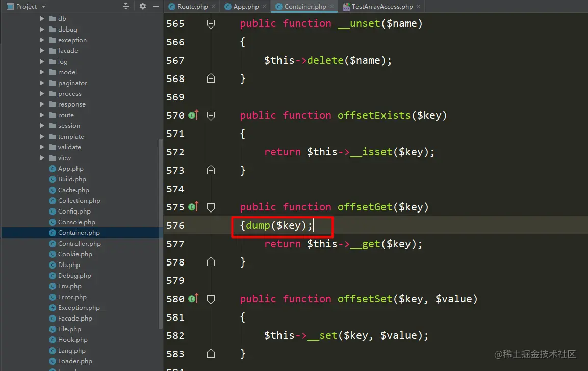Click fold end marker on line 568
Screen dimensions: 588x371
(211, 78)
